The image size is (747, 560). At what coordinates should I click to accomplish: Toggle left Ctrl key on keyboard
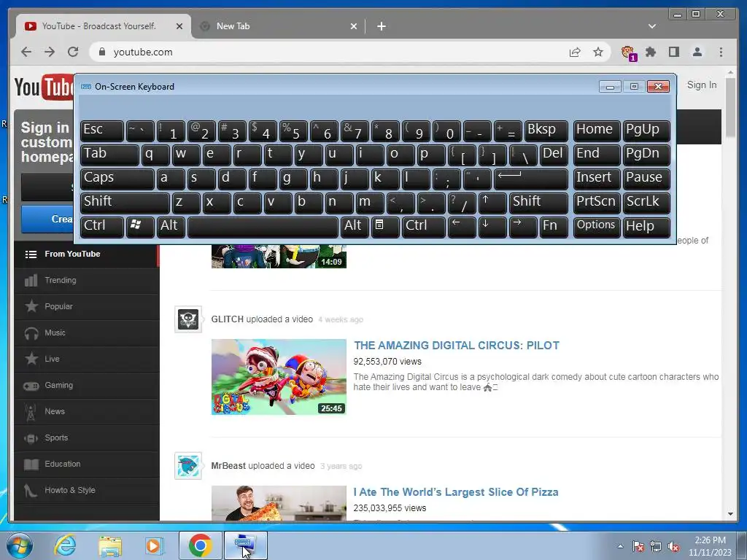click(102, 227)
